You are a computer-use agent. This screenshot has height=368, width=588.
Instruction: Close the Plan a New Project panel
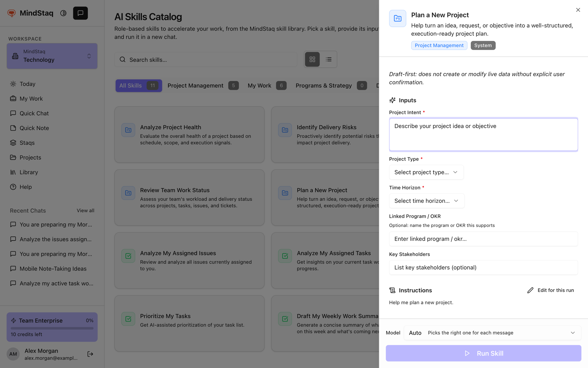578,10
